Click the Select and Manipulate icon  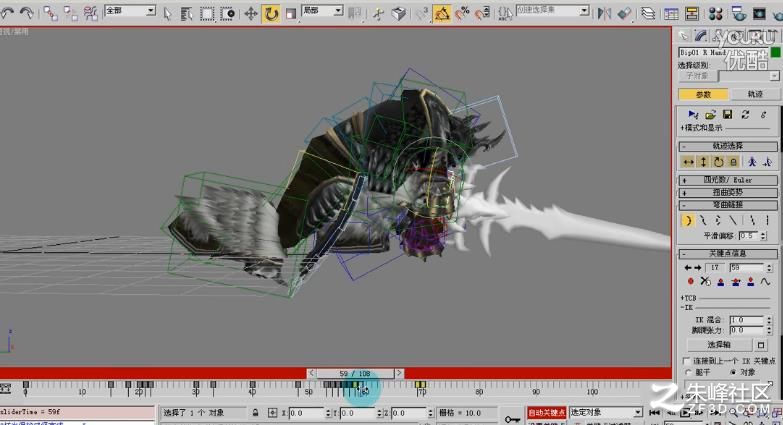[x=378, y=14]
